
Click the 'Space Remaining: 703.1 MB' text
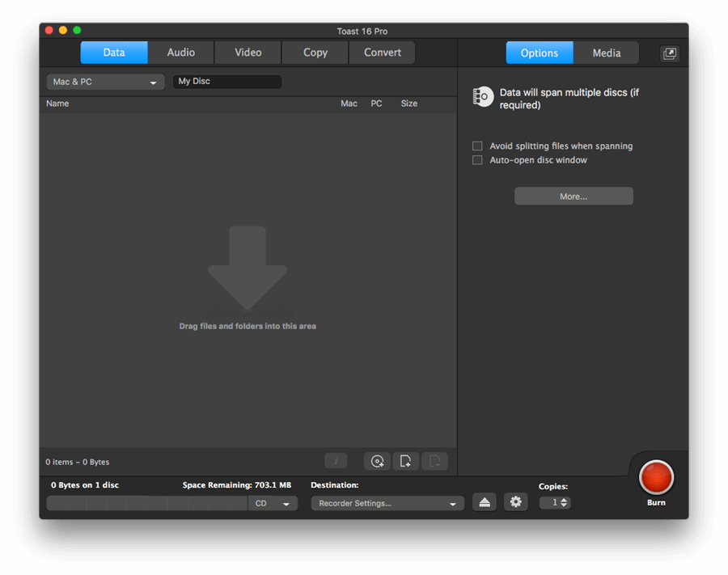point(237,485)
